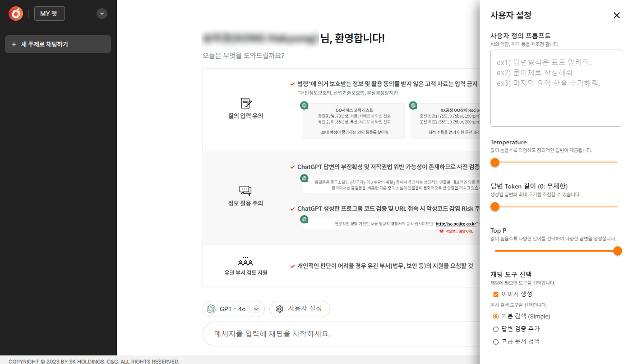
Task: Close the 사용자 설정 panel with X
Action: (x=616, y=15)
